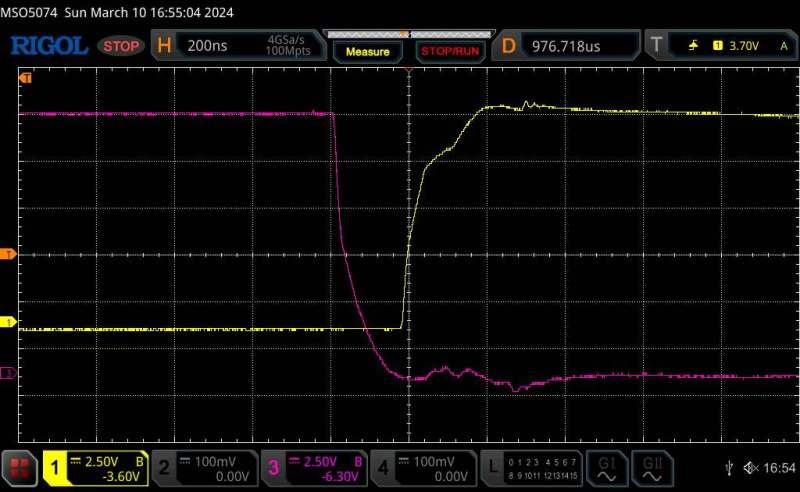Toggle channel 4 on
The width and height of the screenshot is (800, 492).
coord(424,467)
